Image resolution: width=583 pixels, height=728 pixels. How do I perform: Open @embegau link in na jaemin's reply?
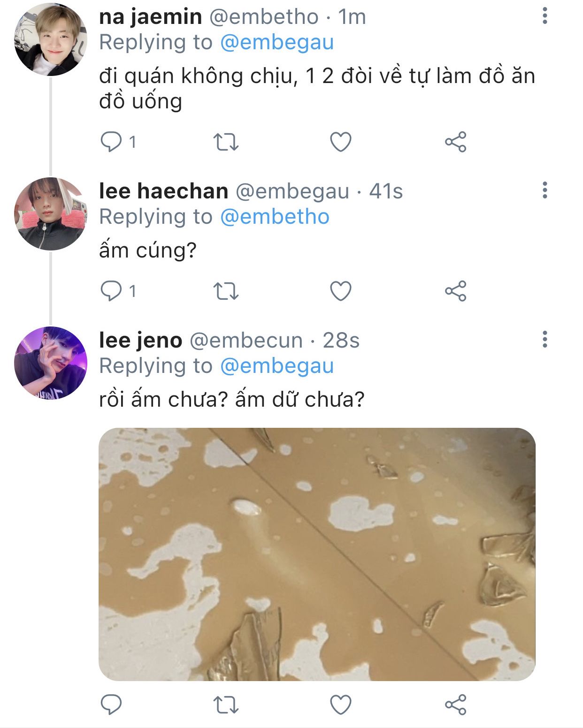coord(276,43)
